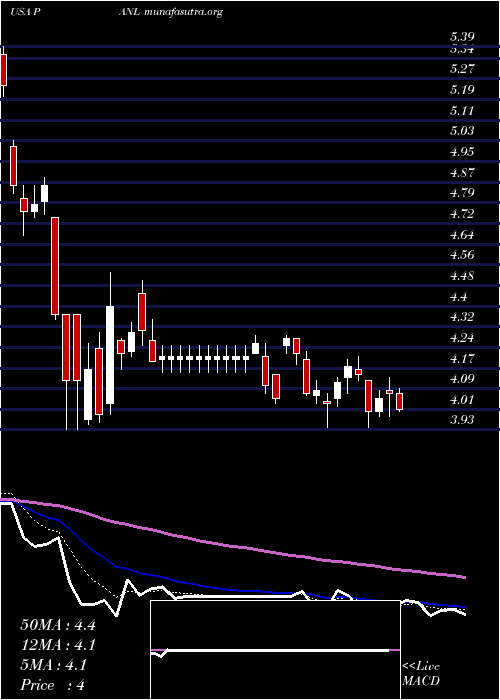
Task: Click the 5.39 price axis label
Action: pyautogui.click(x=462, y=37)
